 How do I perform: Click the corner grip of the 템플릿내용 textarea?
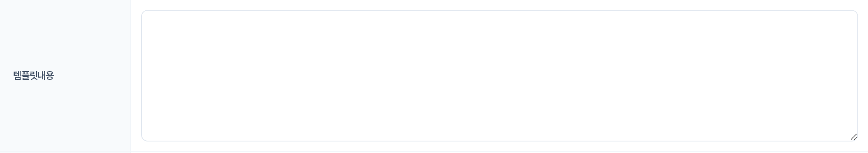coord(853,137)
